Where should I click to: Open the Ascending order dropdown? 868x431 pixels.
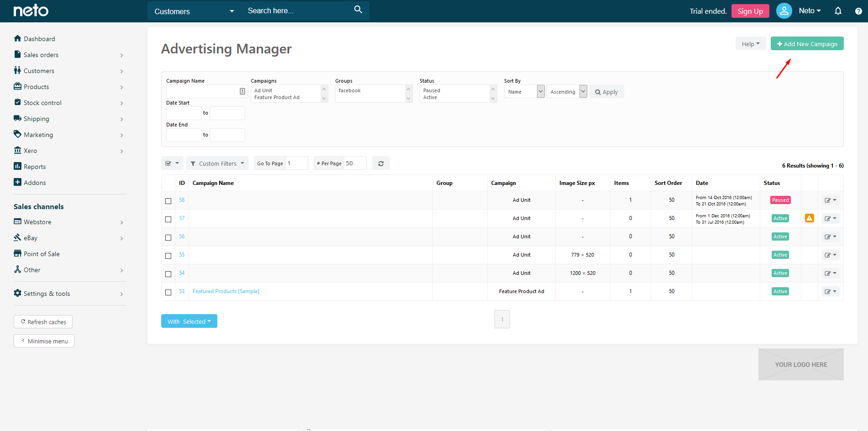coord(567,91)
